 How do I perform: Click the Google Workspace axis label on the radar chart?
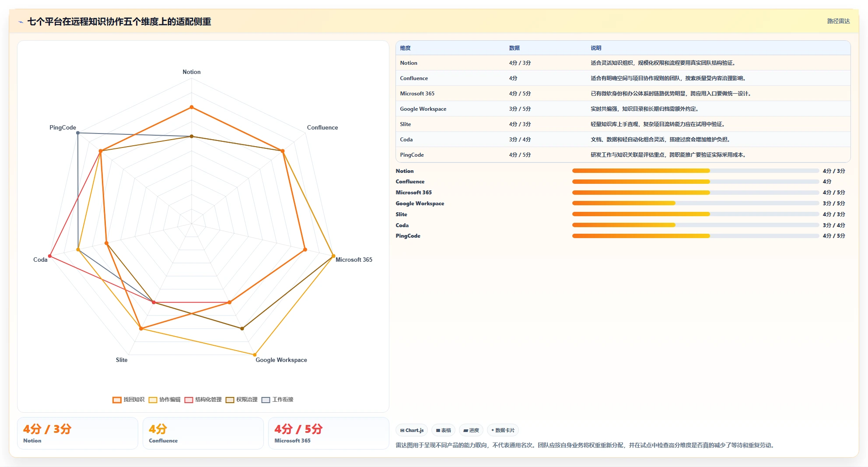[x=281, y=360]
